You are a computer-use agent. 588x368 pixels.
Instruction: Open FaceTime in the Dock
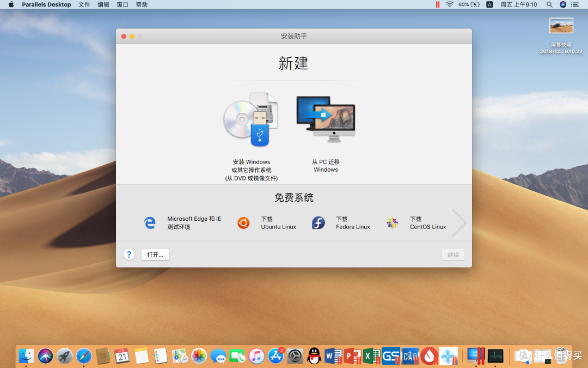[237, 355]
